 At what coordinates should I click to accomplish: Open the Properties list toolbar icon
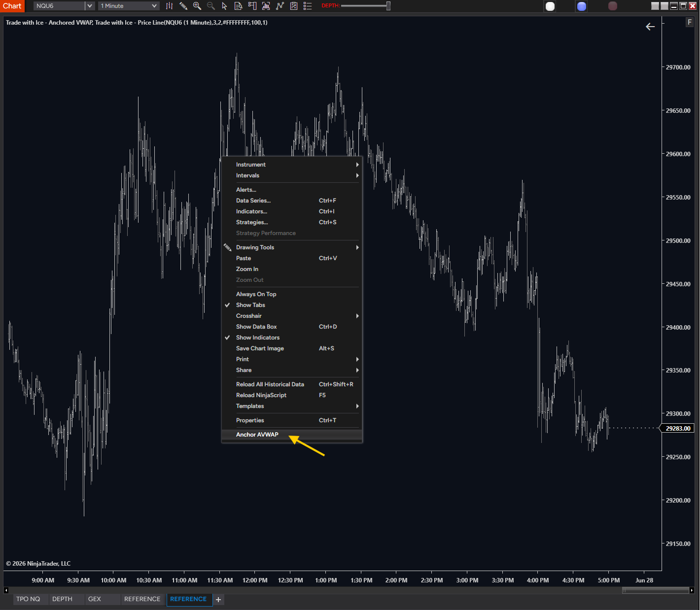308,6
